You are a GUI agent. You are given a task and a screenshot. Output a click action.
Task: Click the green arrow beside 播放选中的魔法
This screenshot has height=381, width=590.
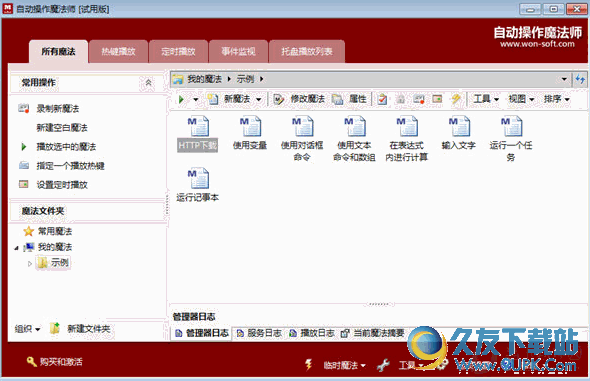(24, 147)
